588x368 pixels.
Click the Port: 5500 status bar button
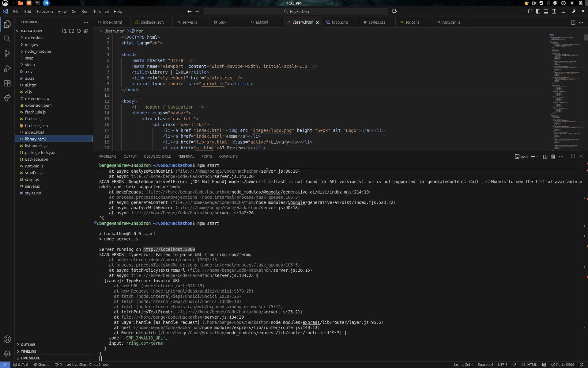pos(563,365)
